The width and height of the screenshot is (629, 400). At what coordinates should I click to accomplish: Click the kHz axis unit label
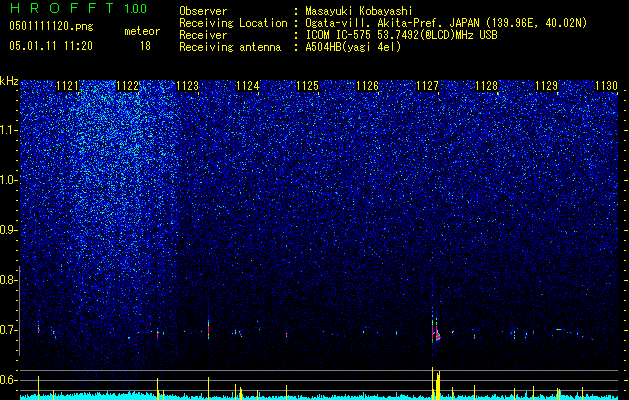9,81
